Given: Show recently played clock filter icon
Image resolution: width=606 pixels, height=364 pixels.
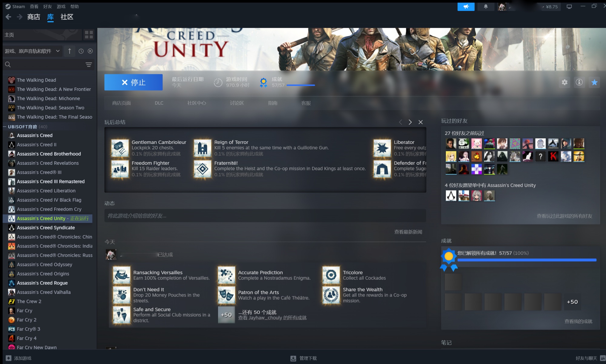Looking at the screenshot, I should (x=81, y=51).
